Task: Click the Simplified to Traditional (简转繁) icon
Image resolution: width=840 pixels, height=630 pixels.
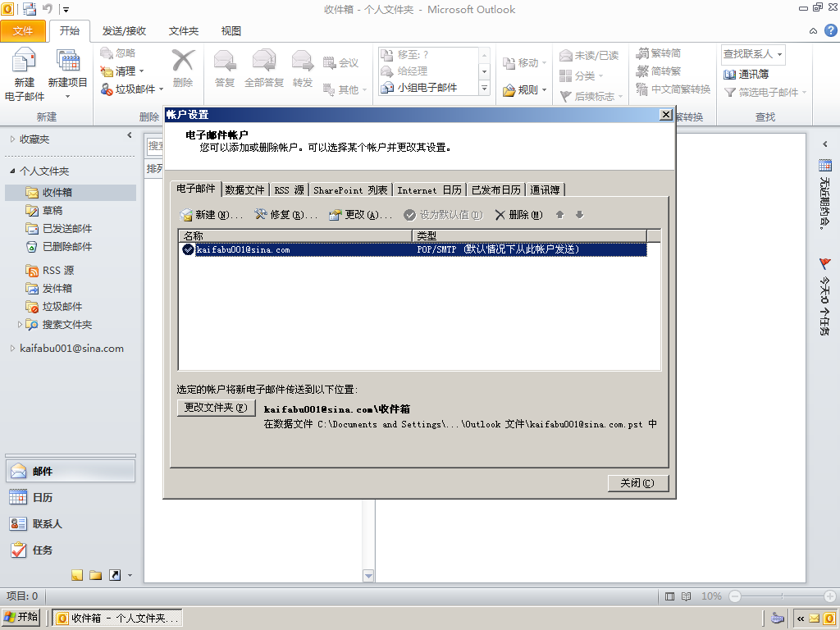Action: [x=641, y=71]
